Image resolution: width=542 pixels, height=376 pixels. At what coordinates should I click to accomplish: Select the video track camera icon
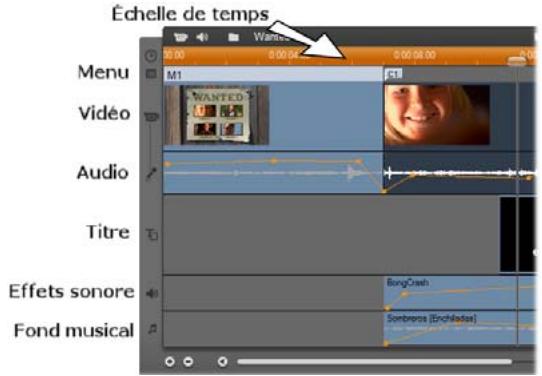coord(151,117)
